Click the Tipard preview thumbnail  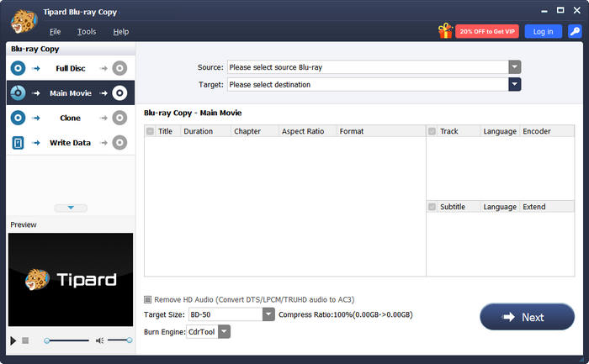coord(71,280)
